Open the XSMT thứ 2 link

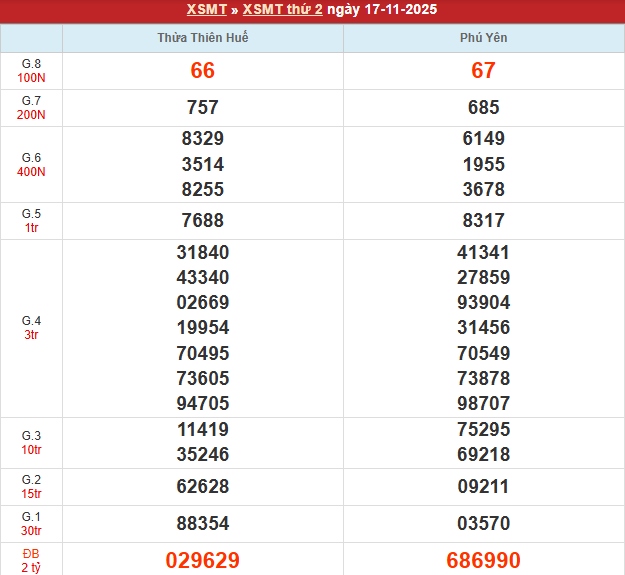[x=283, y=10]
